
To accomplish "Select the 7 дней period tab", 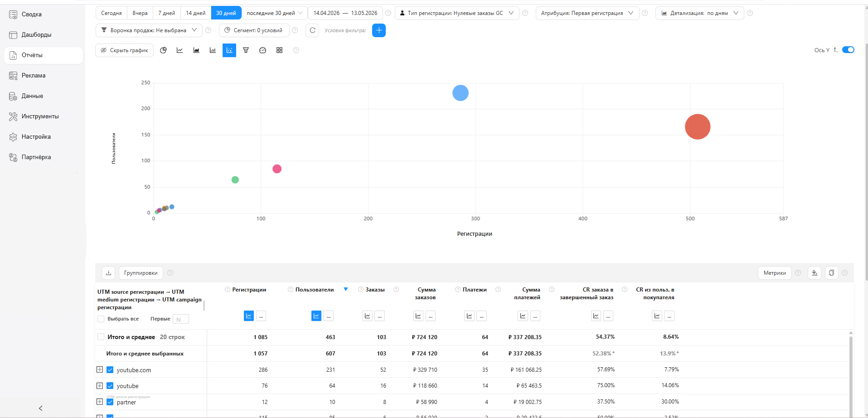I will (x=166, y=13).
